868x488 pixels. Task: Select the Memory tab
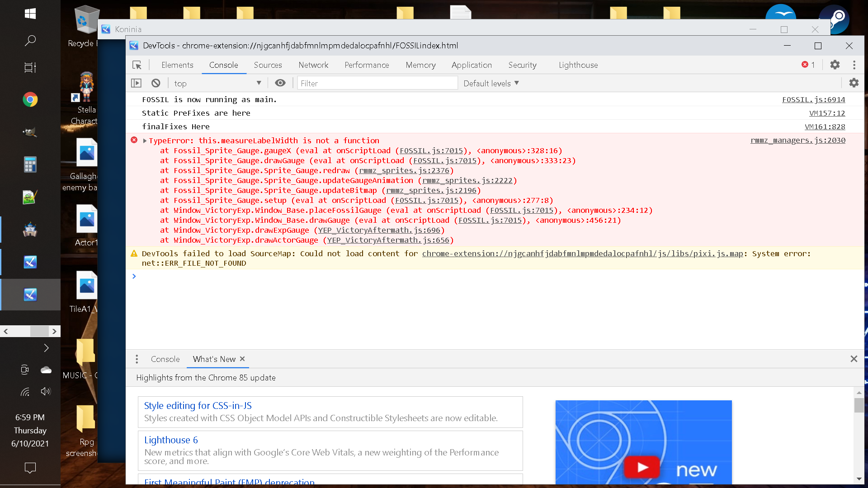tap(420, 65)
